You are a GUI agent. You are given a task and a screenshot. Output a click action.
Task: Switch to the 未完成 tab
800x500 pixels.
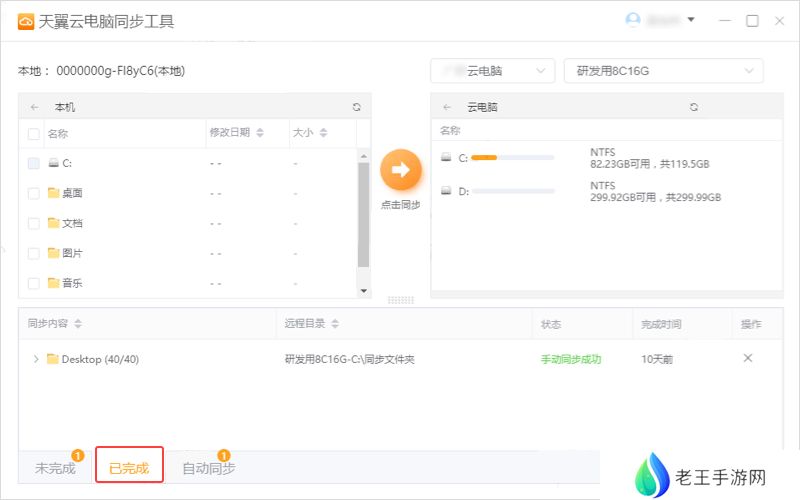click(x=55, y=468)
